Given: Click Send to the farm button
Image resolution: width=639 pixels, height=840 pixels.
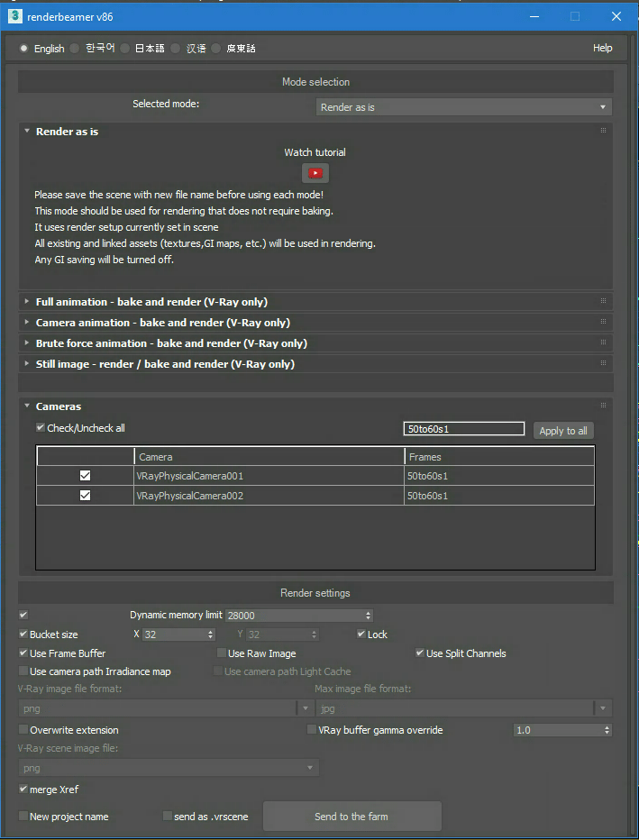Looking at the screenshot, I should pyautogui.click(x=351, y=817).
